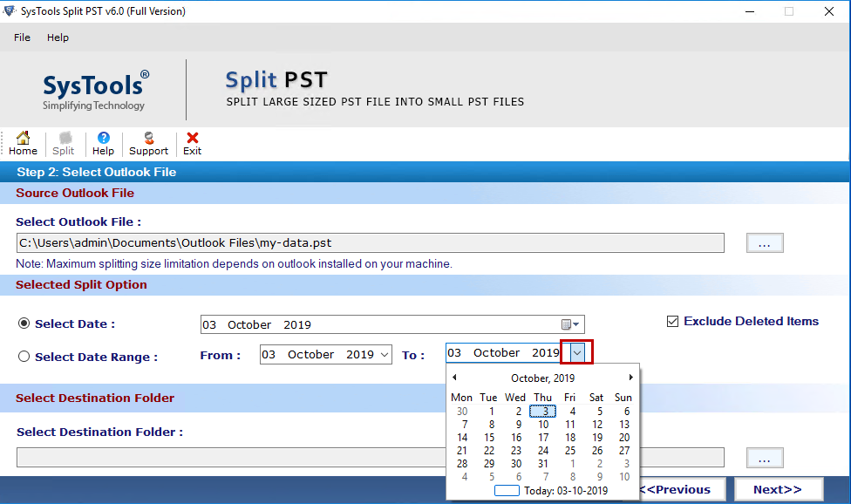Open the calendar icon in Select Date field
This screenshot has height=504, width=851.
(x=570, y=324)
